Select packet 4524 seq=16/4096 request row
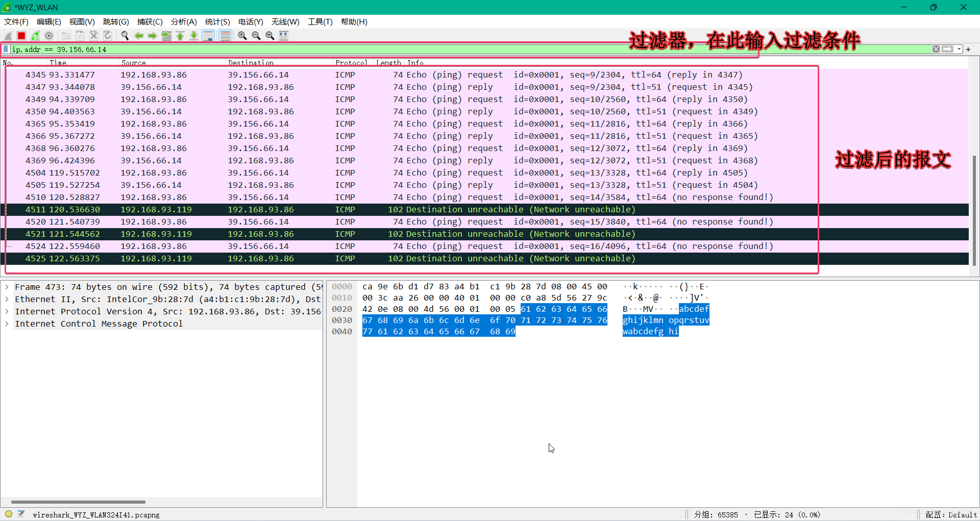 [x=484, y=246]
